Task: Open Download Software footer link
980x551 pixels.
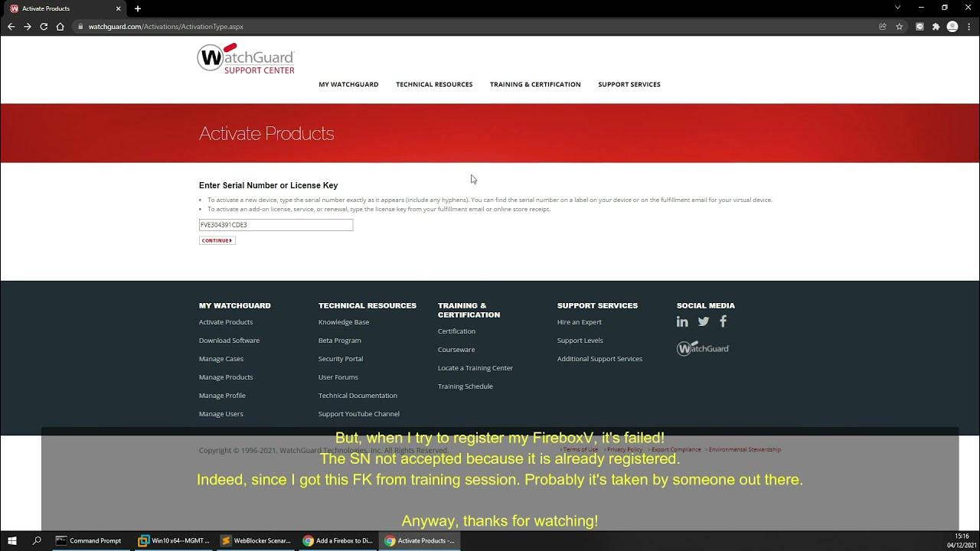Action: pos(229,341)
